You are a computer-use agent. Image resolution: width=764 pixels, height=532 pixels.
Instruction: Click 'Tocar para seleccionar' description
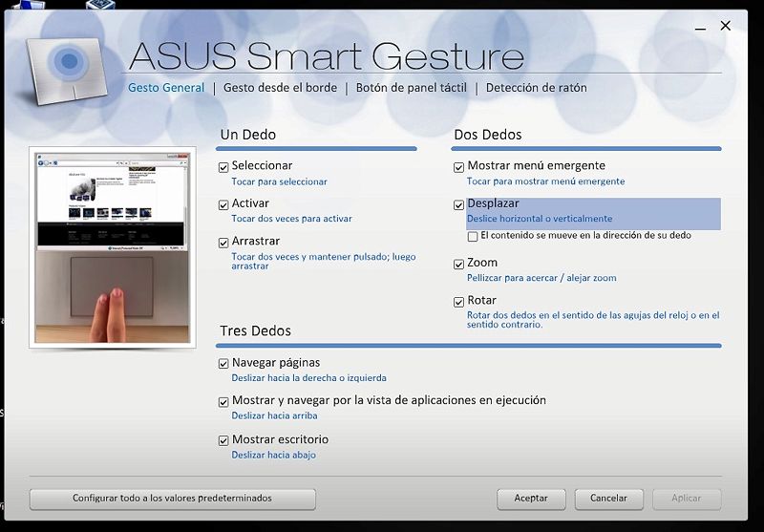tap(279, 181)
